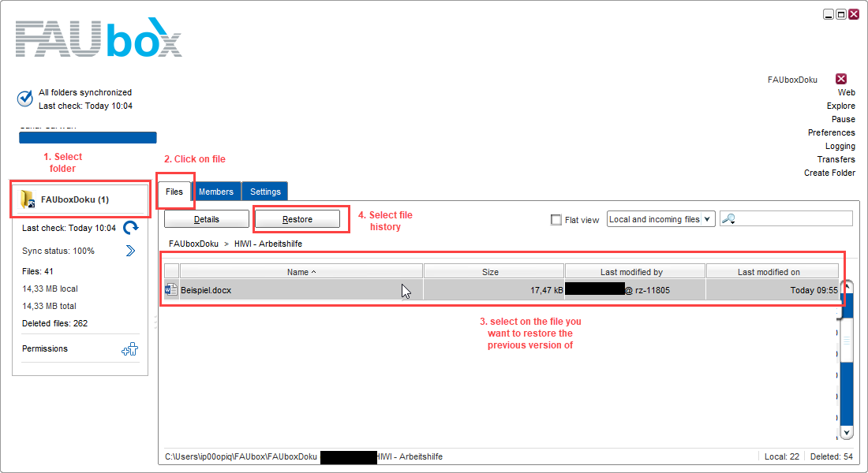Click the FAUboxDoku folder icon
Screen dimensions: 868x473
pyautogui.click(x=27, y=199)
